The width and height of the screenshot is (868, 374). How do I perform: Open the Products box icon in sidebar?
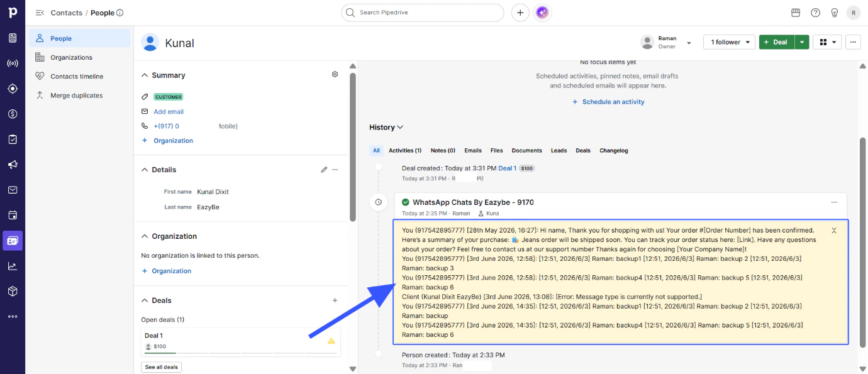(13, 291)
